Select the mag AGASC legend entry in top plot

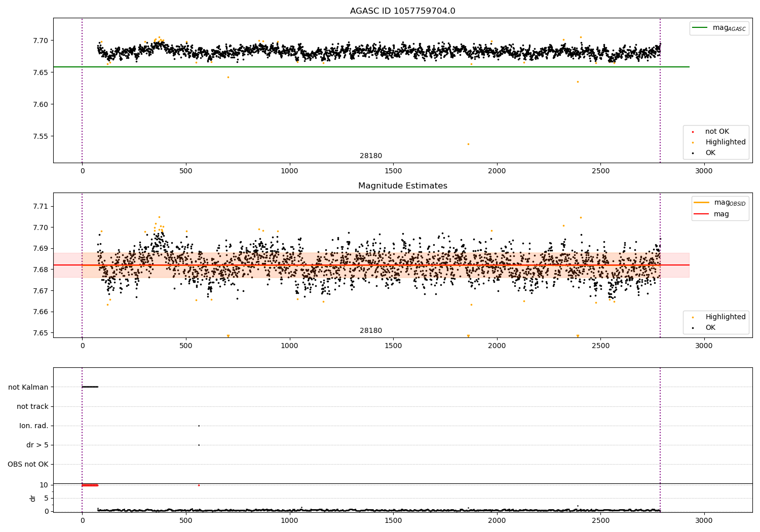(x=719, y=28)
